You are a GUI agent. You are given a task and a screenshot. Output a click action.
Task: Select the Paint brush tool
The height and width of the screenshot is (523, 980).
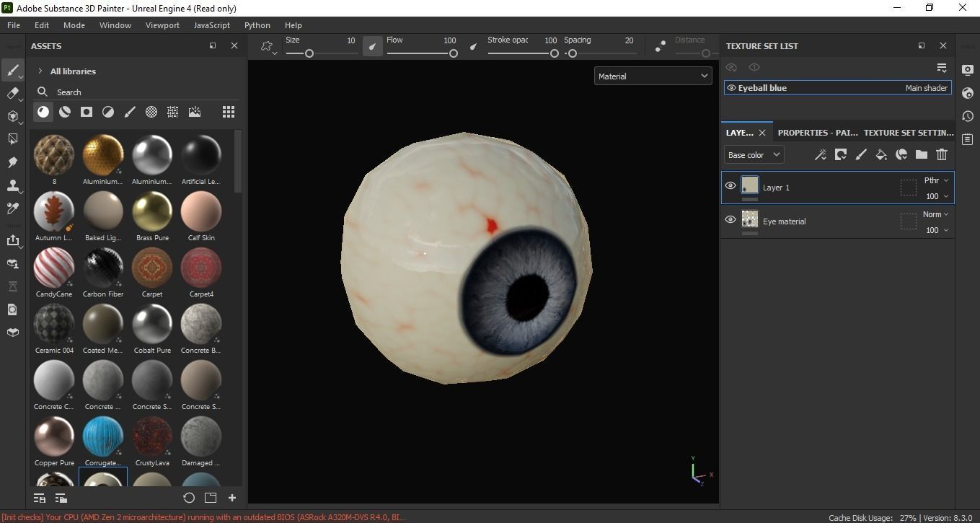(12, 70)
